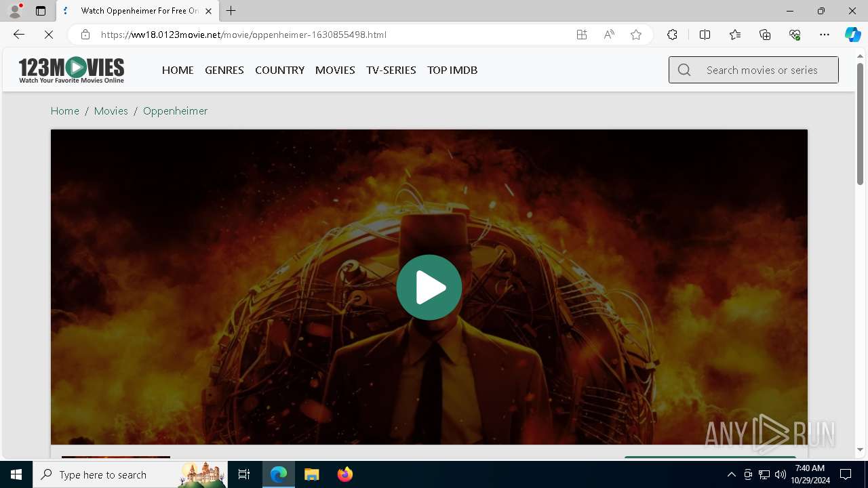Open volume control tray icon
868x488 pixels.
coord(781,474)
